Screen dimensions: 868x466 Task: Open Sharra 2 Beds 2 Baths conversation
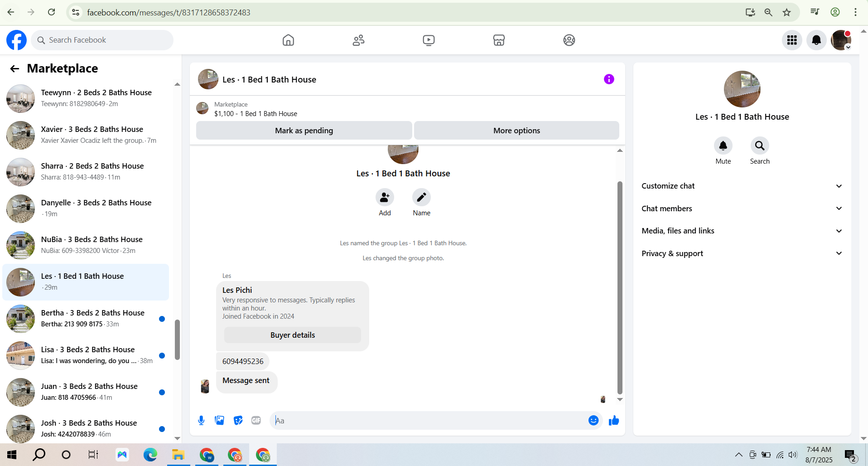pos(86,172)
